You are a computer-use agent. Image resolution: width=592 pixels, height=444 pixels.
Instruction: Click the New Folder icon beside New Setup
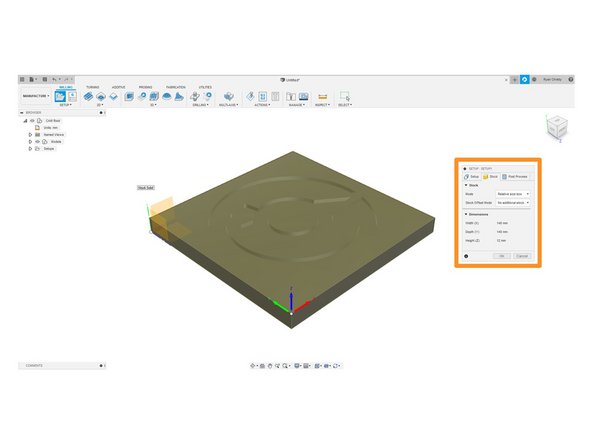72,96
